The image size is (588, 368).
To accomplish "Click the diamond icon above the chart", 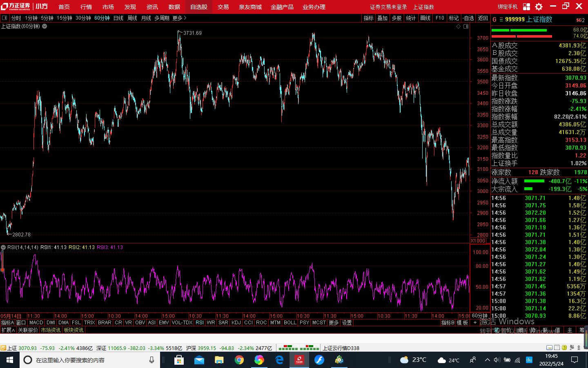I will (x=458, y=26).
